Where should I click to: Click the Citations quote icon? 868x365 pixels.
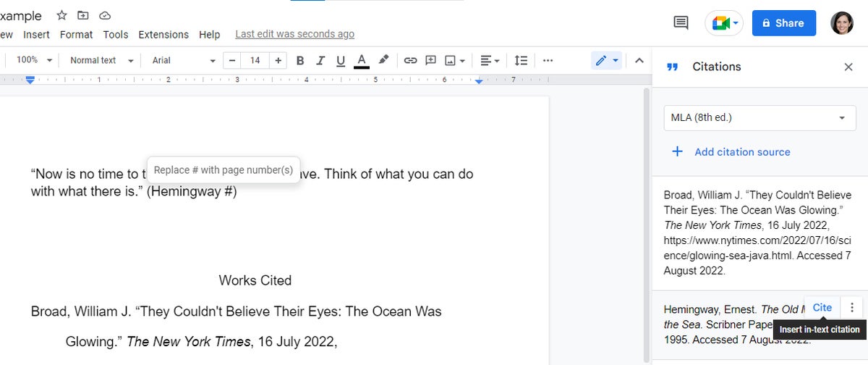point(672,67)
